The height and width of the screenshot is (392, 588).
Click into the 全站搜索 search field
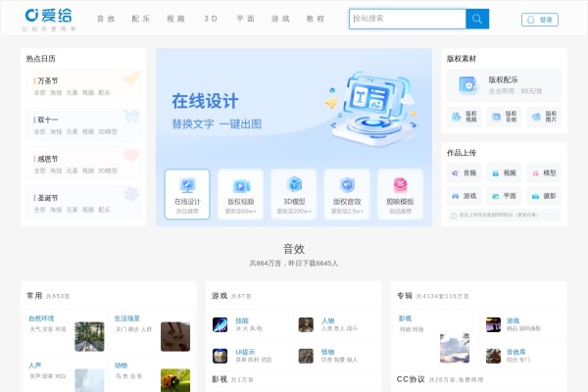point(407,19)
